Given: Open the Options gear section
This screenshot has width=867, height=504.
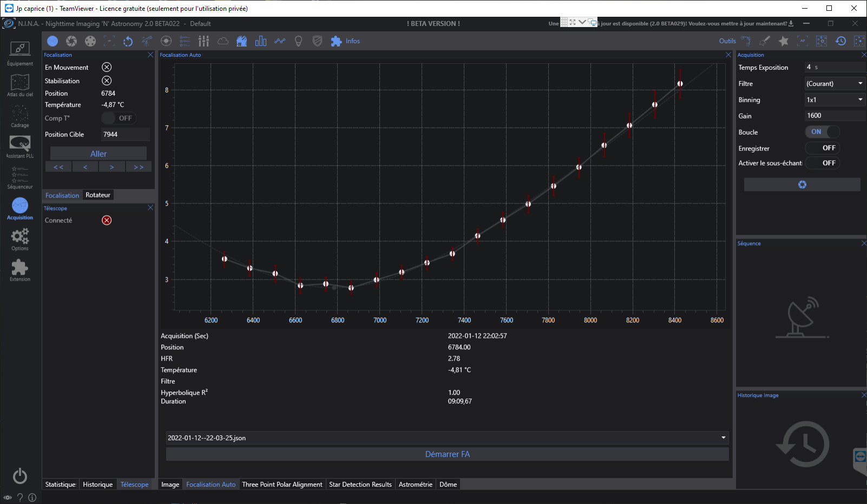Looking at the screenshot, I should pyautogui.click(x=20, y=239).
